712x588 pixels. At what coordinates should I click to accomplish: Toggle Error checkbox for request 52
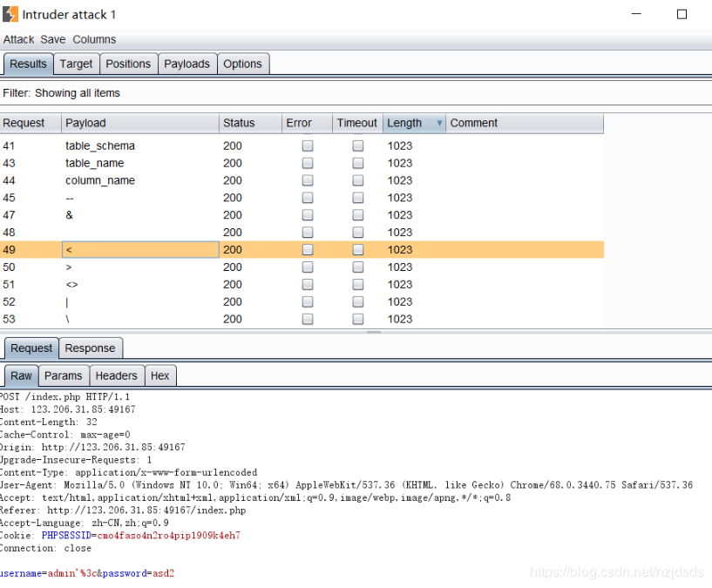pyautogui.click(x=308, y=301)
